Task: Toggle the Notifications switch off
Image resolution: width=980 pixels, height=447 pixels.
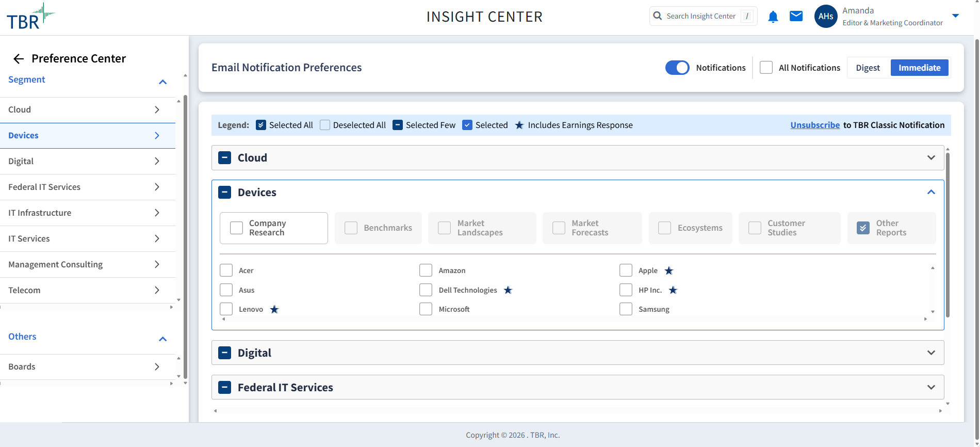Action: (677, 68)
